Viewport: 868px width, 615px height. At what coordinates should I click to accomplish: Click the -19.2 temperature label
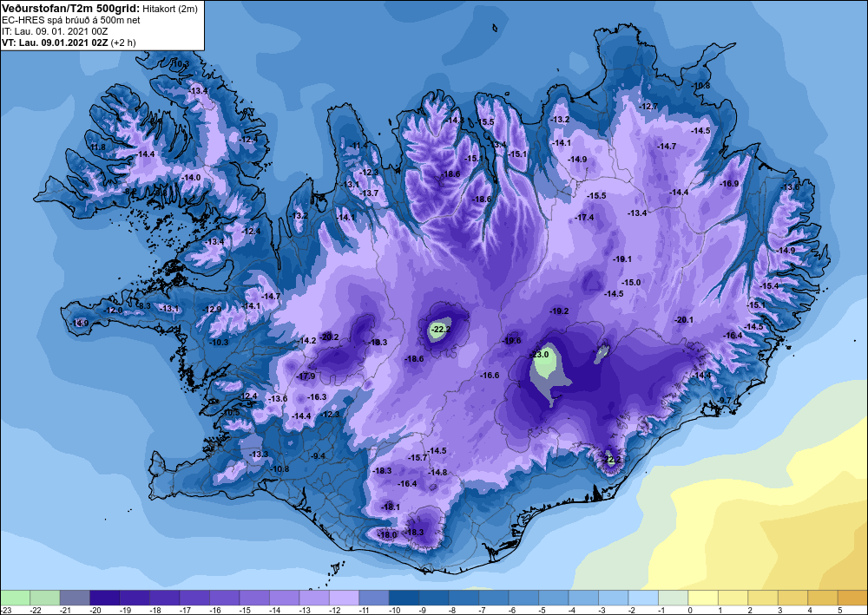click(559, 311)
